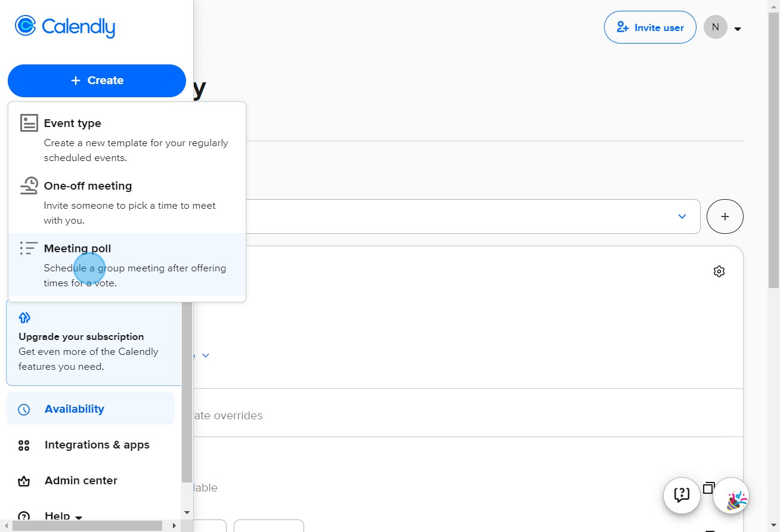Open the Create button menu
Image resolution: width=780 pixels, height=532 pixels.
point(97,81)
